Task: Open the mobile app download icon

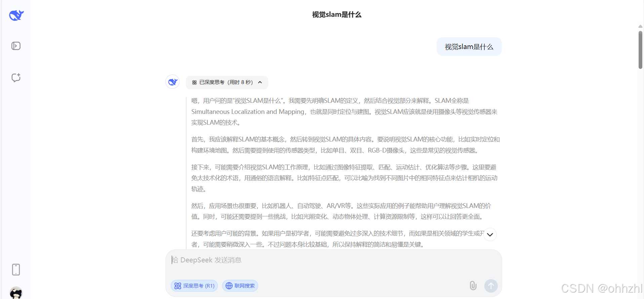Action: pyautogui.click(x=16, y=269)
